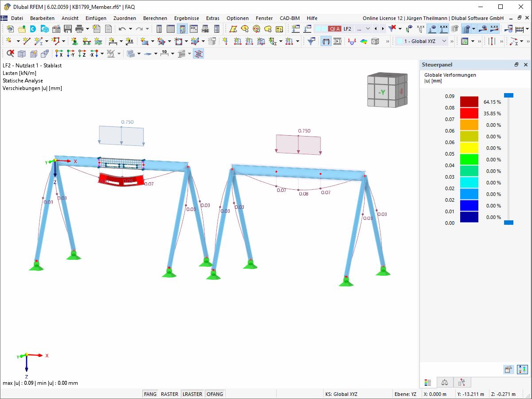Expand the redo history arrow
532x399 pixels.
tap(148, 29)
